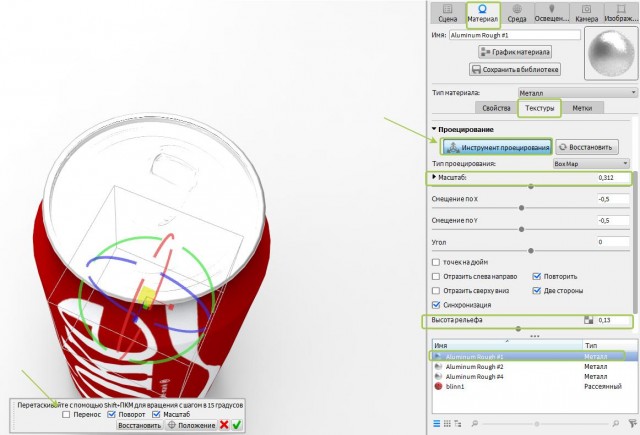Open the Тип материала dropdown

pos(573,92)
